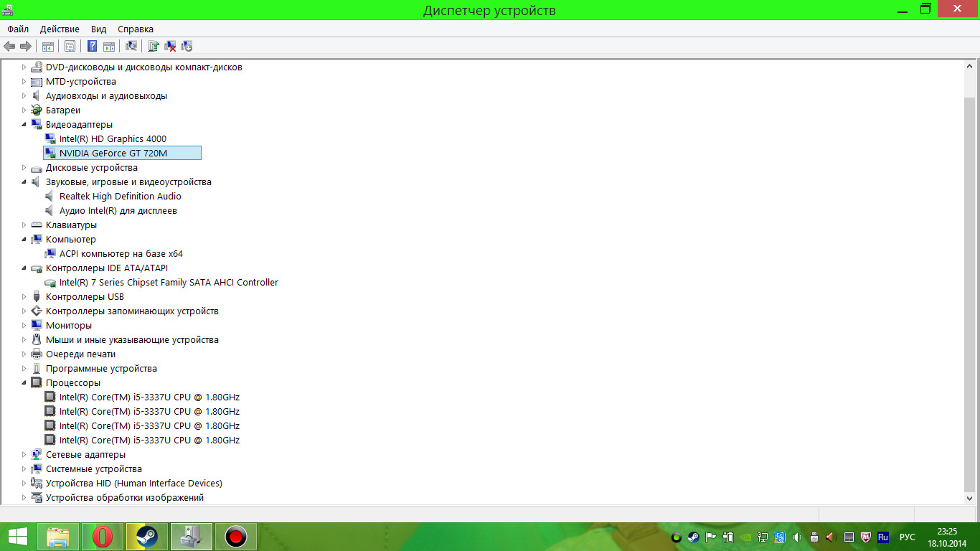Expand the Контроллеры USB node
Viewport: 980px width, 551px height.
(24, 296)
